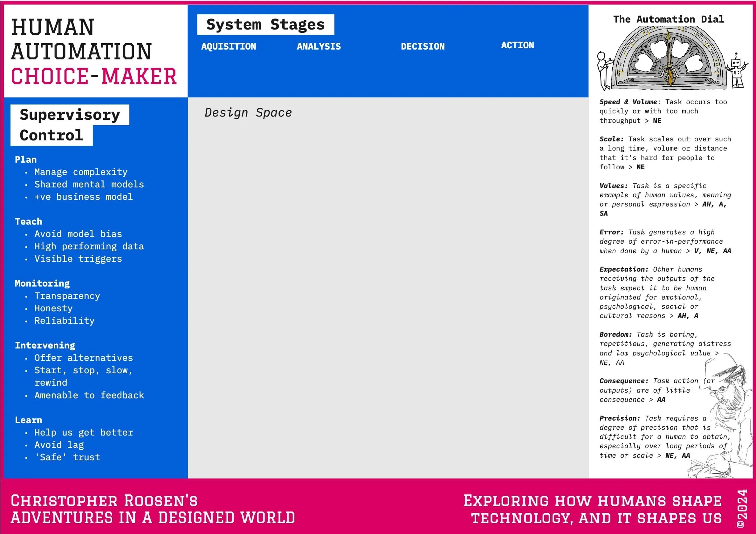The width and height of the screenshot is (756, 534).
Task: Click the robot figure beside the dial
Action: coord(737,70)
